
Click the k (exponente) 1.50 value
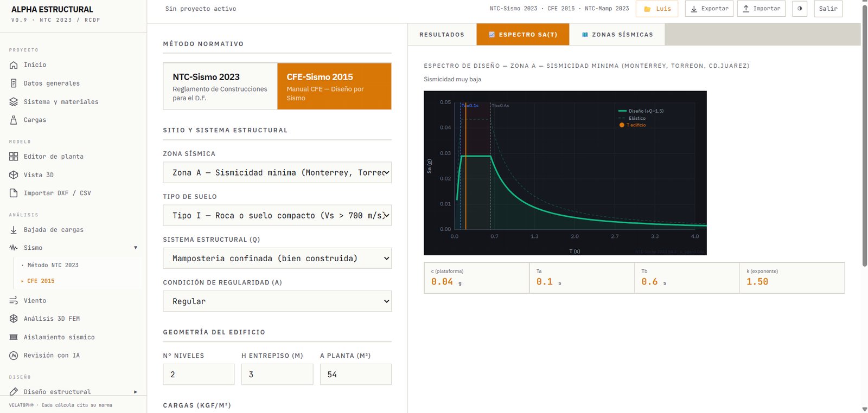(x=757, y=282)
